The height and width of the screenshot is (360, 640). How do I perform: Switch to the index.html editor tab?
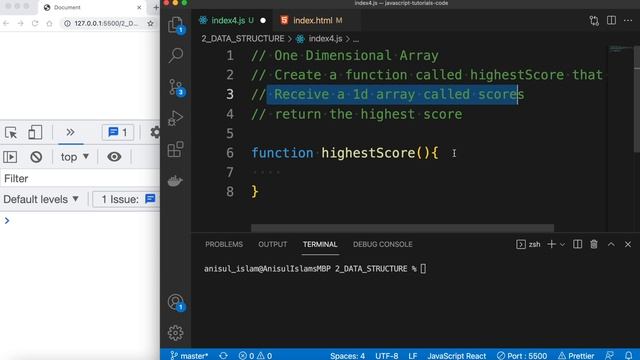pyautogui.click(x=317, y=20)
